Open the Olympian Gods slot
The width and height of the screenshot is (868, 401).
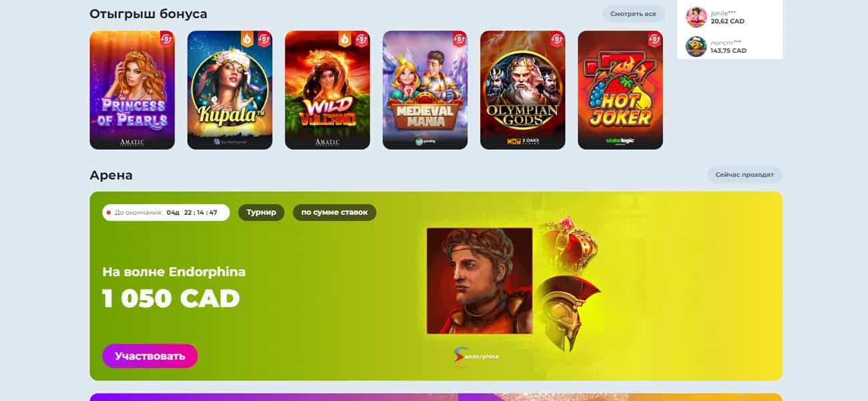522,90
